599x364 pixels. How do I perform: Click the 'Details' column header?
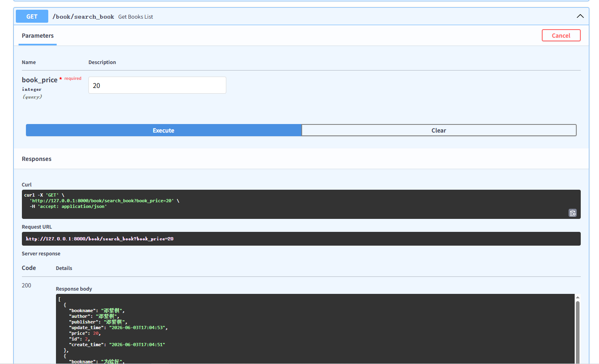[x=64, y=268]
